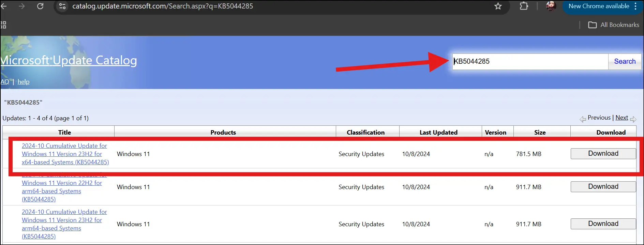Go to the Next results page
Screen dimensions: 644x245
click(x=621, y=118)
